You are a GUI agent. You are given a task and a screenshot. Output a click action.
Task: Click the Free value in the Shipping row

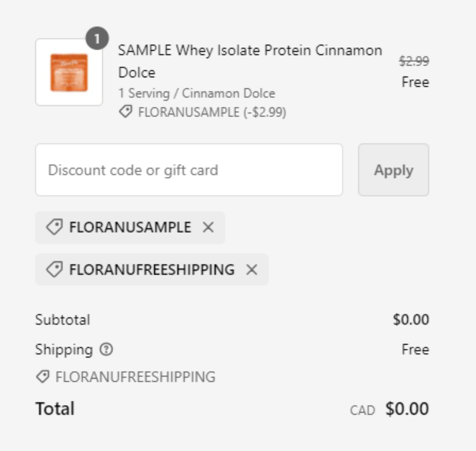click(415, 350)
